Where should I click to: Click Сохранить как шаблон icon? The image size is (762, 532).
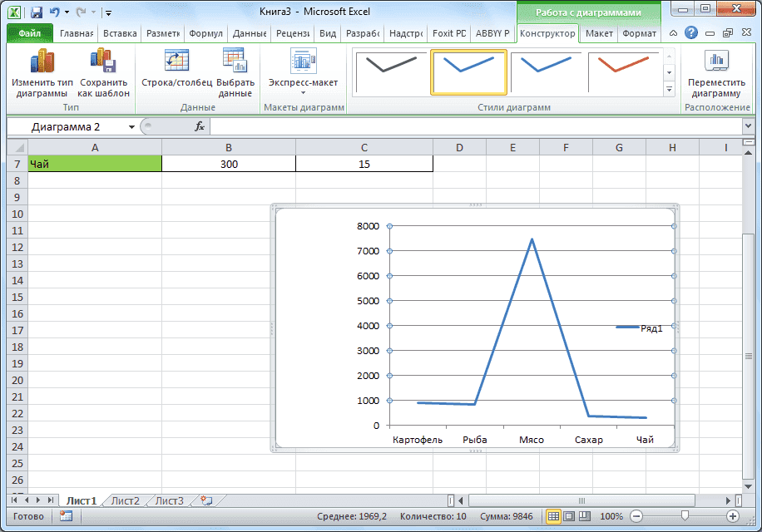click(103, 75)
